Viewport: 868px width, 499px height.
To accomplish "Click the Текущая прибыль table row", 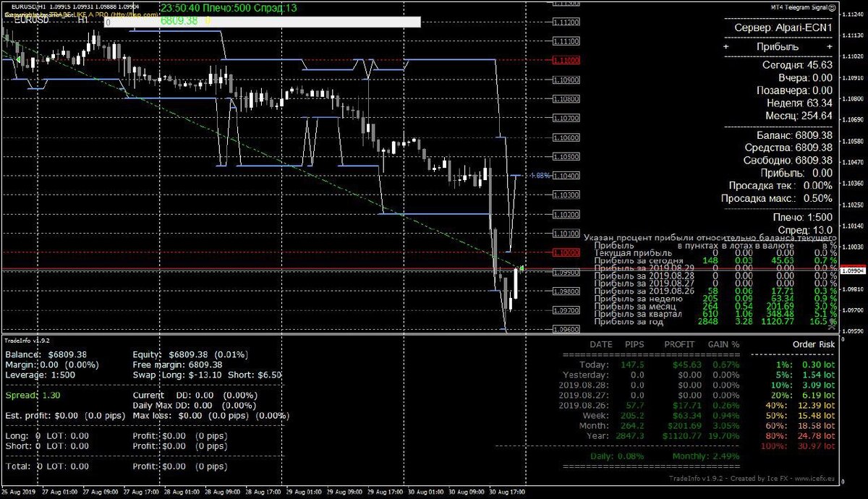I will point(715,253).
